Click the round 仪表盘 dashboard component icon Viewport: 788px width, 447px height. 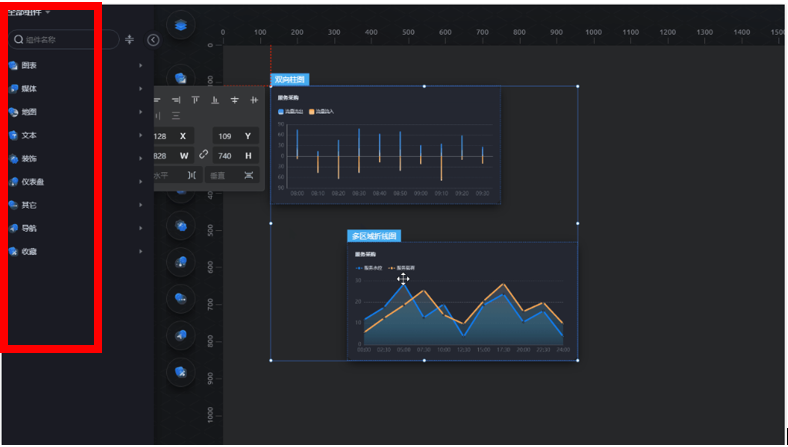(x=181, y=262)
